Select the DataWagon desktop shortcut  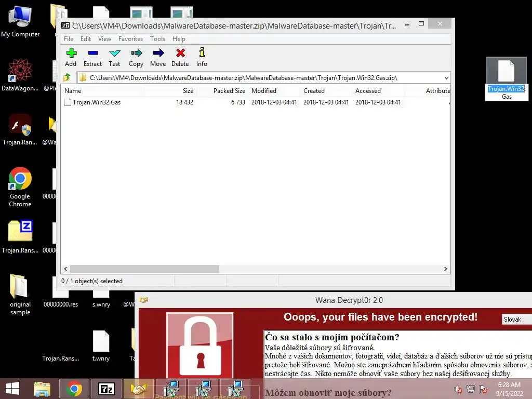click(20, 75)
